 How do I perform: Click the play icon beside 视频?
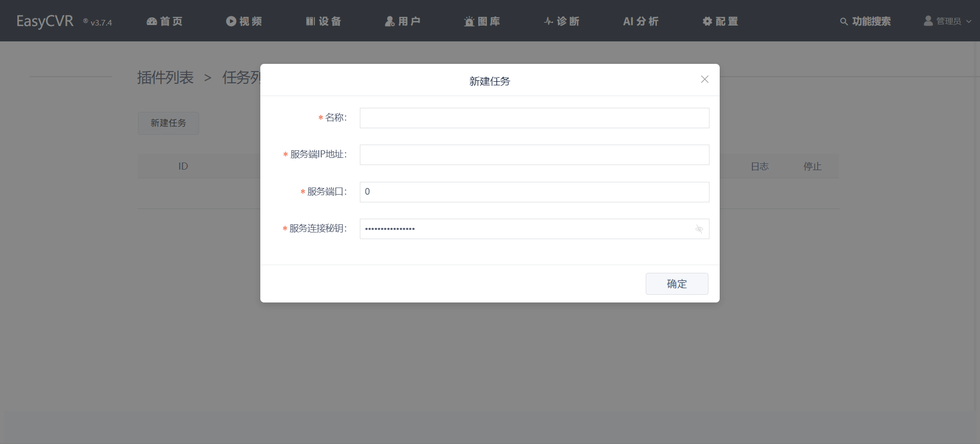(x=231, y=21)
